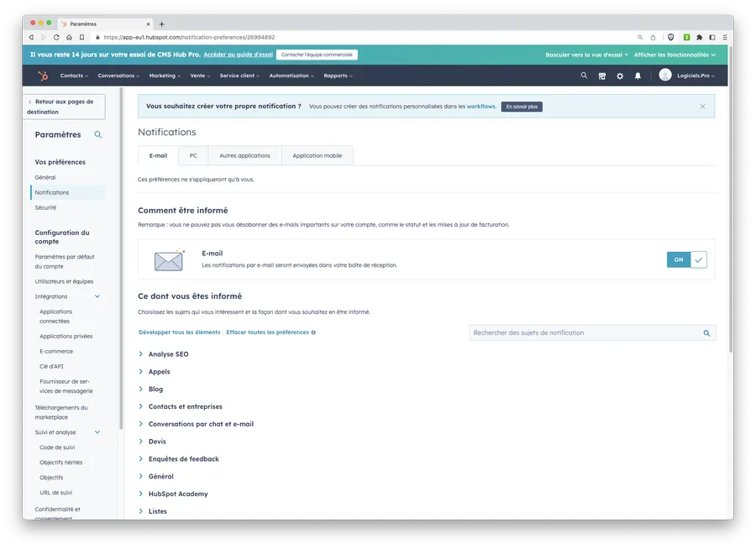Screen dimensions: 756x549
Task: Open the search magnifier in top navigation
Action: 585,76
